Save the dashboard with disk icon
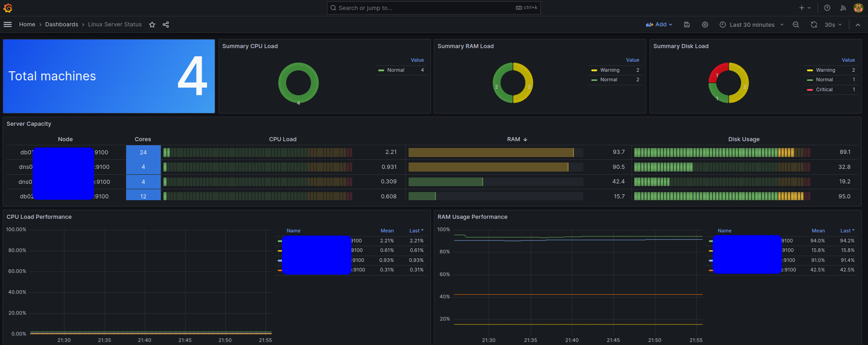The image size is (868, 345). [687, 25]
